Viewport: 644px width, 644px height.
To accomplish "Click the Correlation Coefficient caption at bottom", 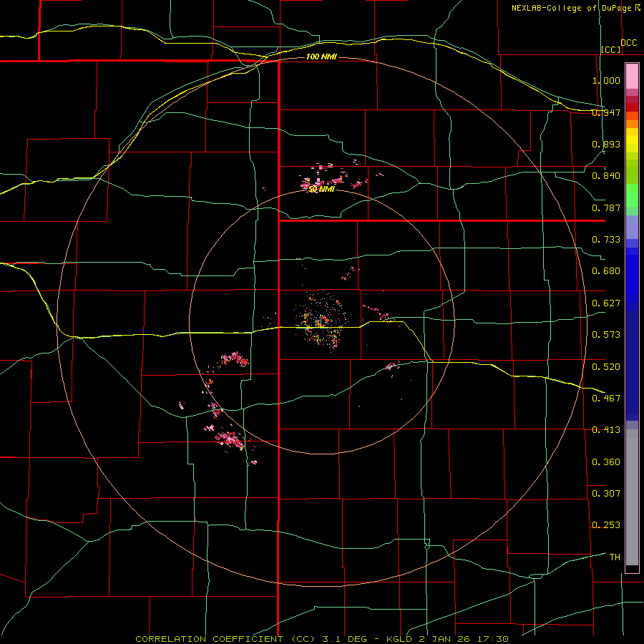I will click(322, 639).
